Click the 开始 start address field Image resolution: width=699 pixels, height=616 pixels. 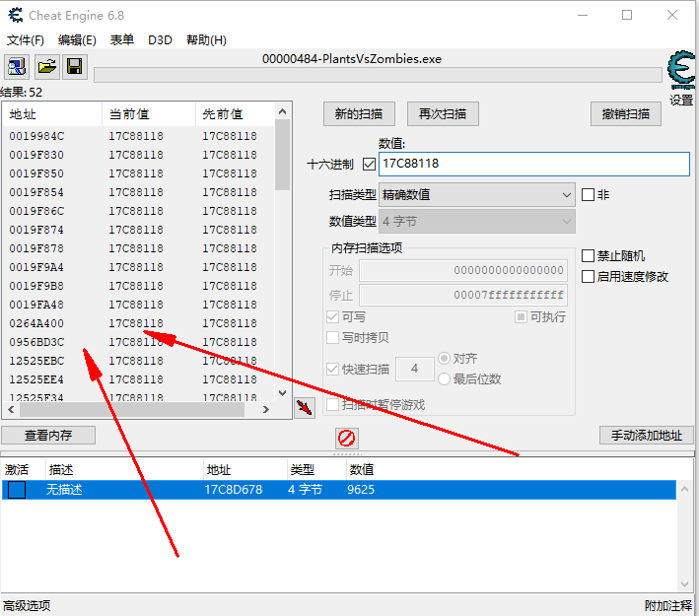click(463, 270)
